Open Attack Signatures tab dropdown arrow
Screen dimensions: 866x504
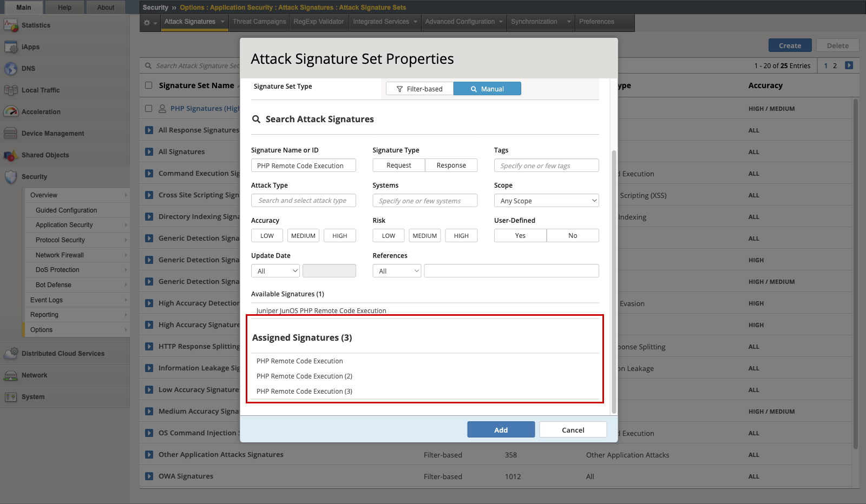tap(222, 22)
